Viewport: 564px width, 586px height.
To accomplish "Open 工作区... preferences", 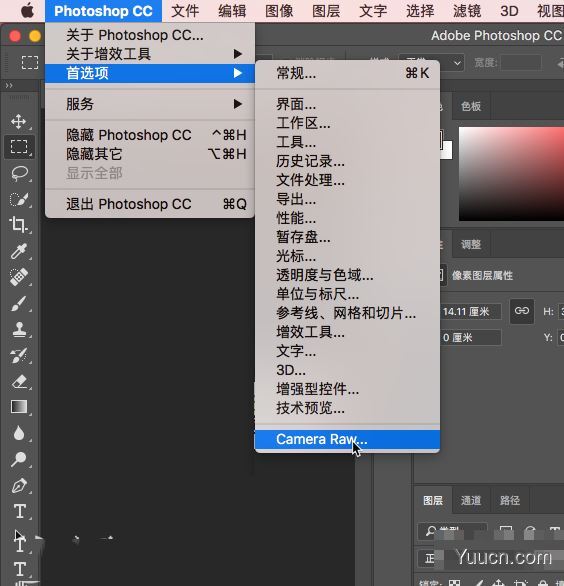I will coord(347,123).
